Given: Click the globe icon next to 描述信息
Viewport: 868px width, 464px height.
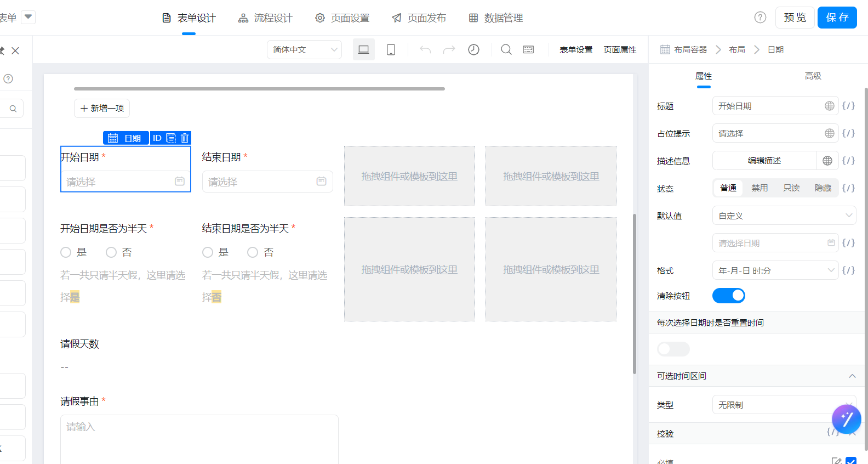Looking at the screenshot, I should 827,161.
